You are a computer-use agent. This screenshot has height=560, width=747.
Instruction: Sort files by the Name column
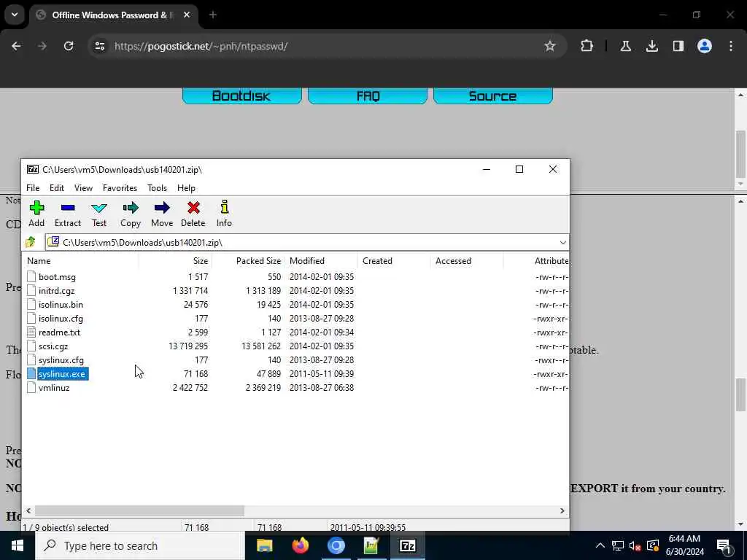click(x=80, y=261)
